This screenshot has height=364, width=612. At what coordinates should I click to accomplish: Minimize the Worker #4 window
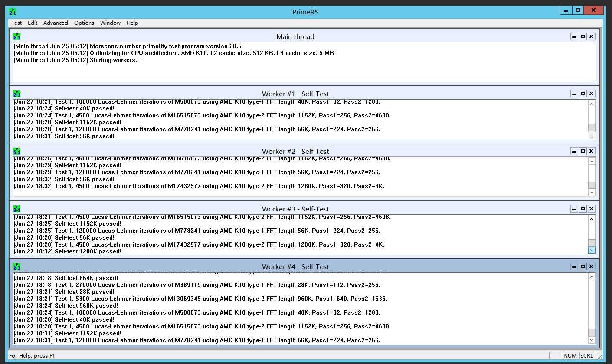pos(574,266)
